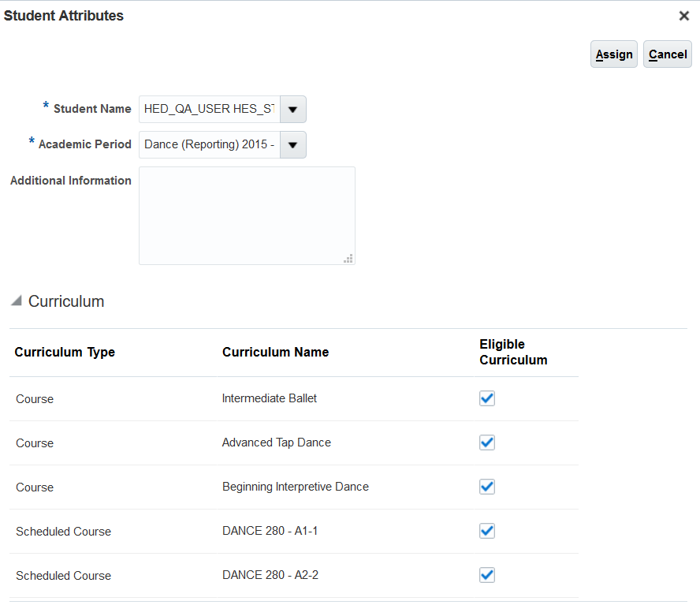The image size is (700, 605).
Task: Click the Cancel button
Action: (x=668, y=54)
